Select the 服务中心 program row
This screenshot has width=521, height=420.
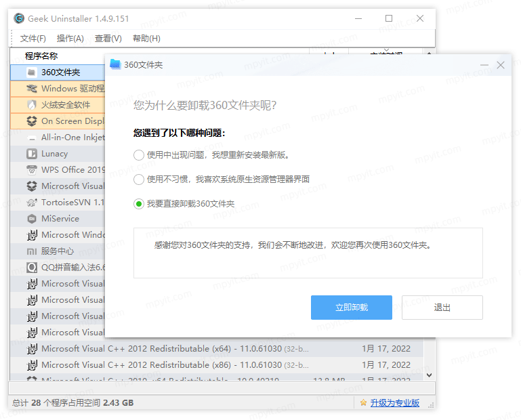pyautogui.click(x=58, y=251)
